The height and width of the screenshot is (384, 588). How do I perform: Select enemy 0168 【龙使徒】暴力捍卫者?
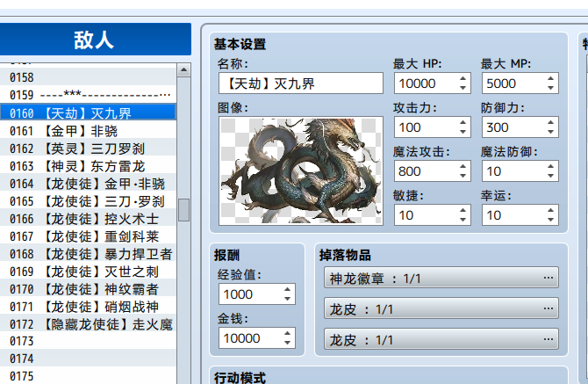(x=88, y=254)
